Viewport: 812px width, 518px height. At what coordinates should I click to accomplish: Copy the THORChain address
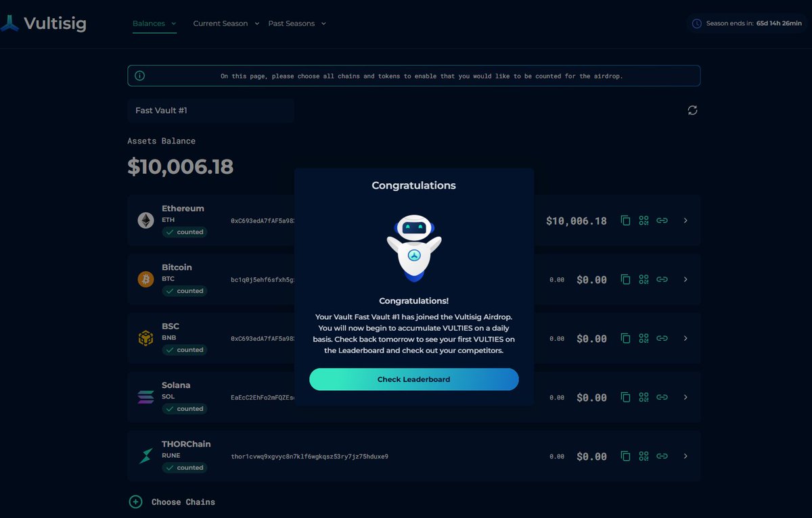click(x=625, y=456)
